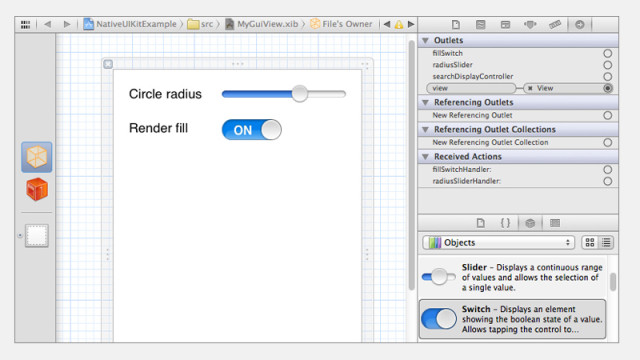Select the view outlet pill
Screen dimensions: 640x360
(471, 88)
